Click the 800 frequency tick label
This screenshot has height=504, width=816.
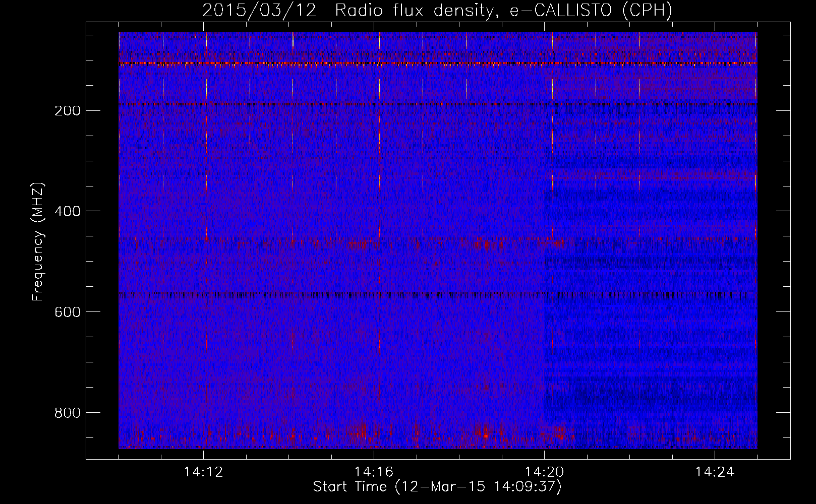click(x=68, y=413)
